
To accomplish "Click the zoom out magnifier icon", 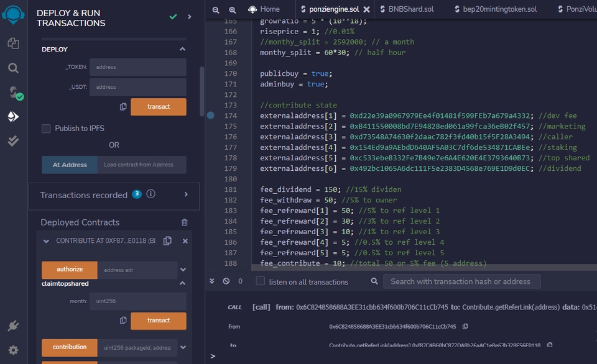I will point(216,10).
